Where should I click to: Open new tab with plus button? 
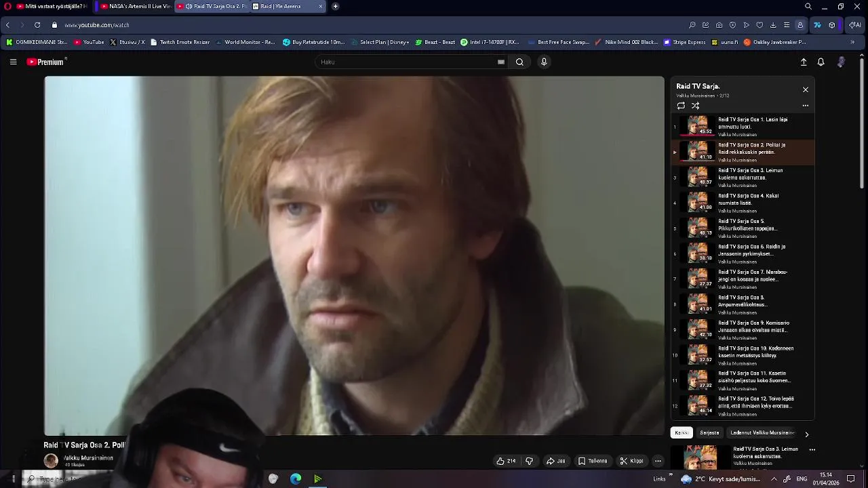pyautogui.click(x=335, y=6)
